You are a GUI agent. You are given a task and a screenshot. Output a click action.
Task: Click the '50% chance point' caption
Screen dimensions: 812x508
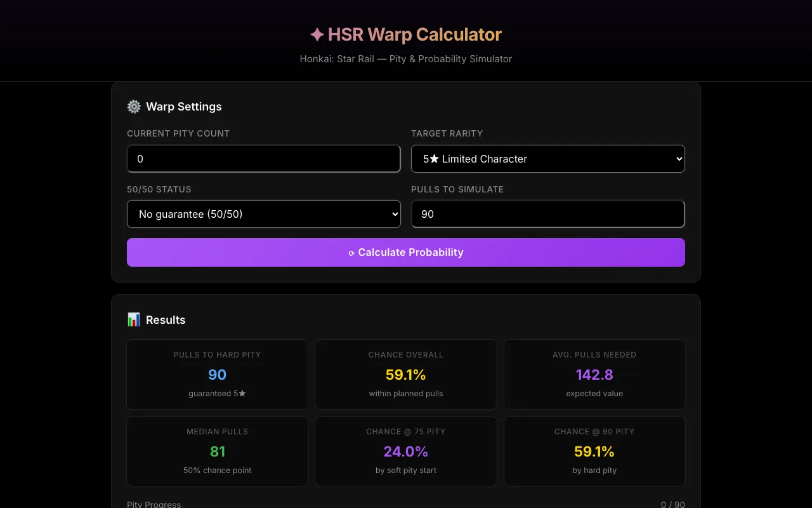coord(217,471)
